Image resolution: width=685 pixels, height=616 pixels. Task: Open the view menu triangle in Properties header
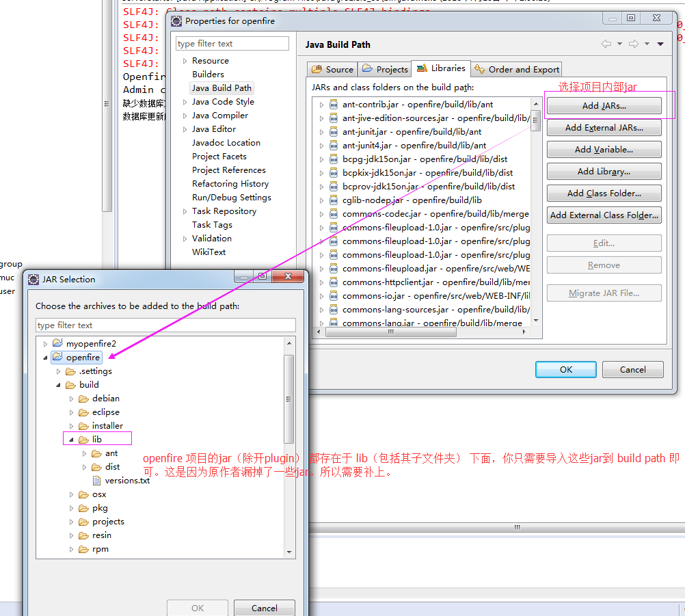tap(660, 44)
